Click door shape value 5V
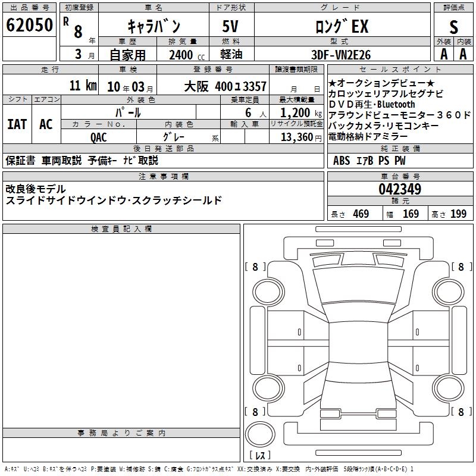The width and height of the screenshot is (476, 476). pos(230,26)
